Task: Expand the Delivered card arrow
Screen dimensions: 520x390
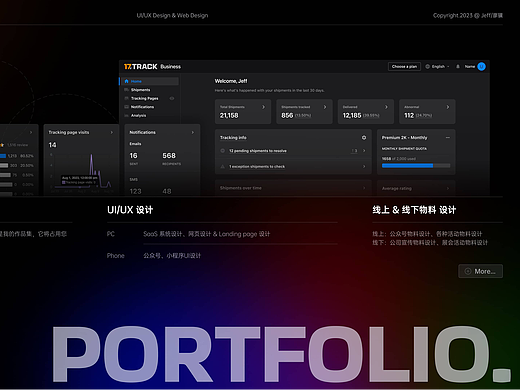Action: [386, 107]
